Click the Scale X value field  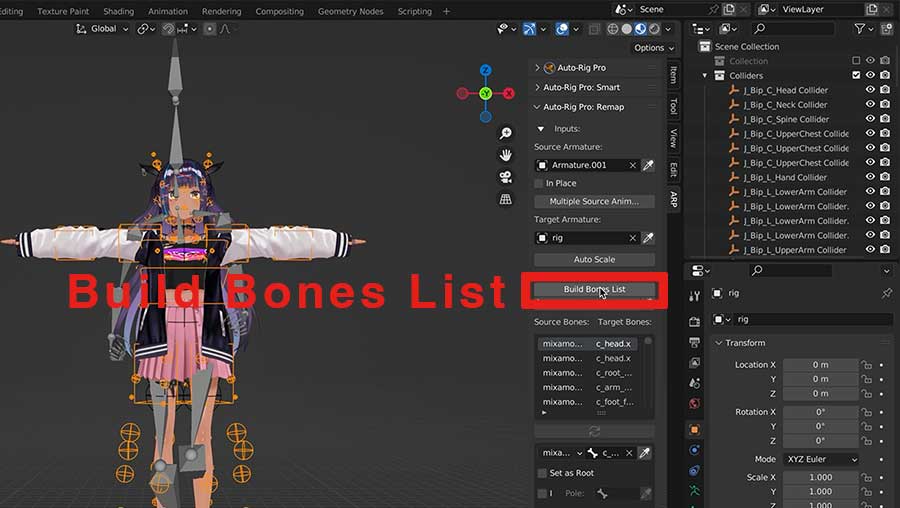click(x=821, y=478)
